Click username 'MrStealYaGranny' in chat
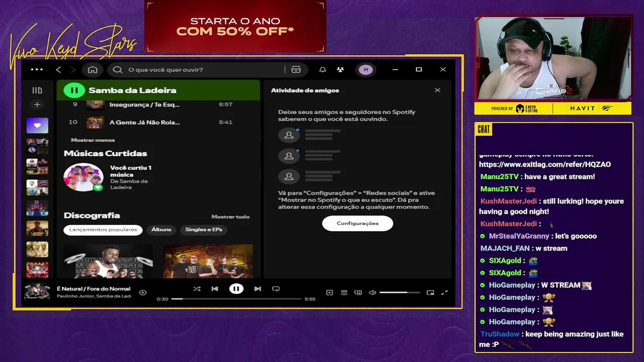Screen dimensions: 644x362 [519, 236]
